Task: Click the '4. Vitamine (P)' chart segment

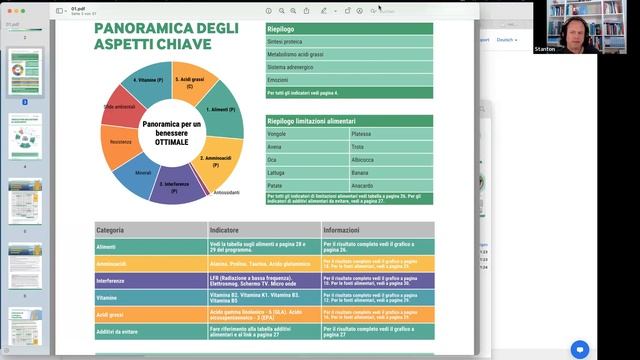Action: click(148, 80)
